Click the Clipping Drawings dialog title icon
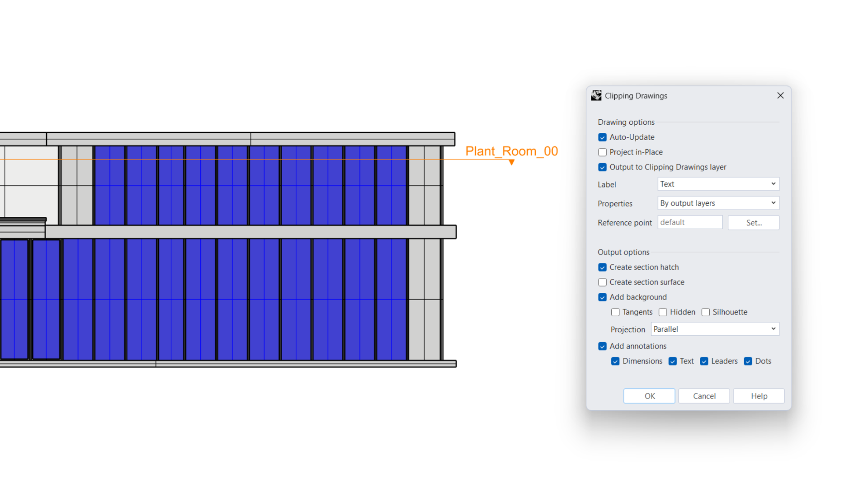868x488 pixels. tap(596, 95)
